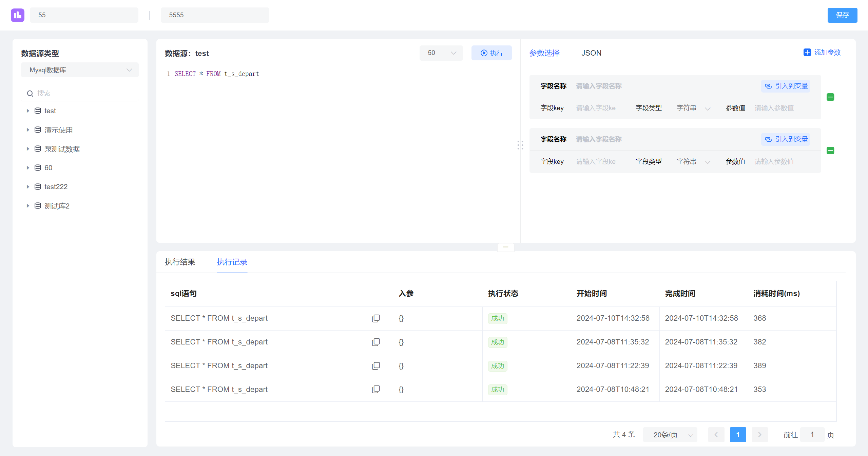Click the purple chart logo icon
868x456 pixels.
tap(18, 15)
